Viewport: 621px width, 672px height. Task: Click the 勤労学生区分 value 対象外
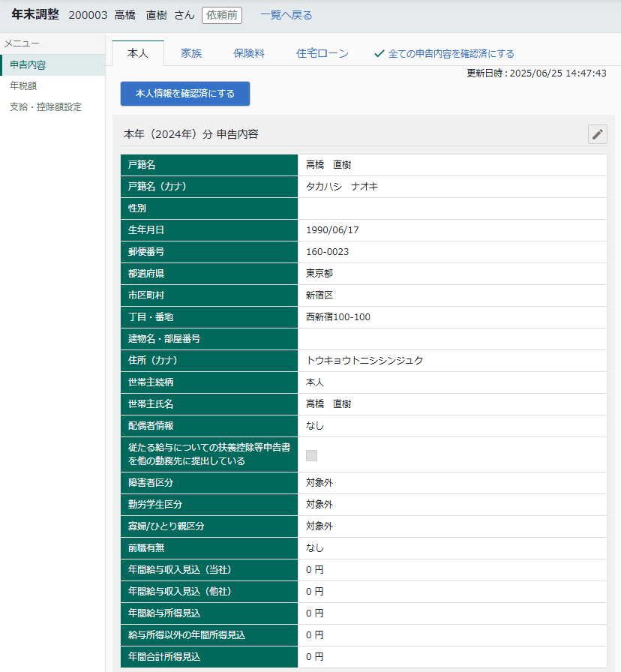click(x=319, y=505)
